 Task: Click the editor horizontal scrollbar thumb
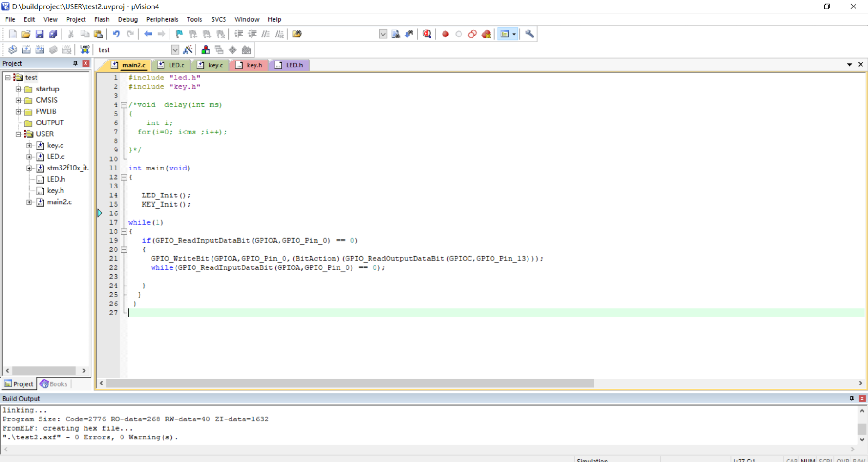[x=350, y=383]
